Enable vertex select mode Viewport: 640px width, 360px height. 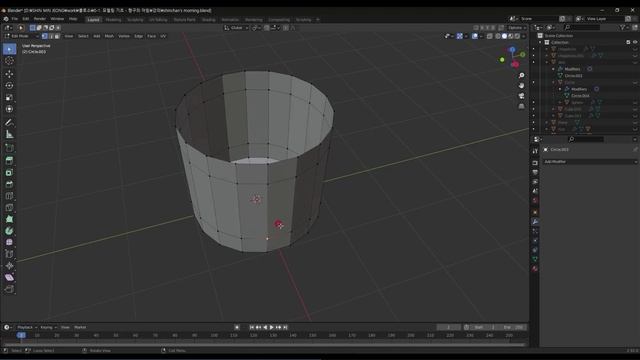44,36
